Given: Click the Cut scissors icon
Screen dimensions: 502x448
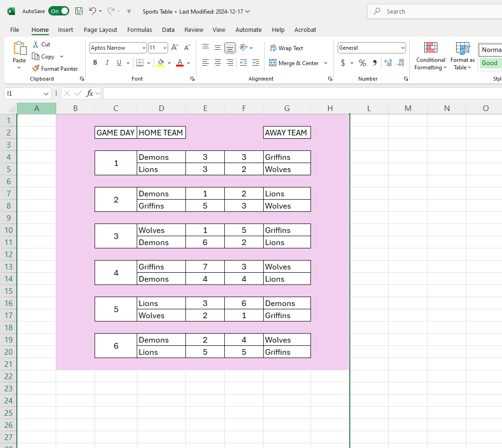Looking at the screenshot, I should (36, 44).
